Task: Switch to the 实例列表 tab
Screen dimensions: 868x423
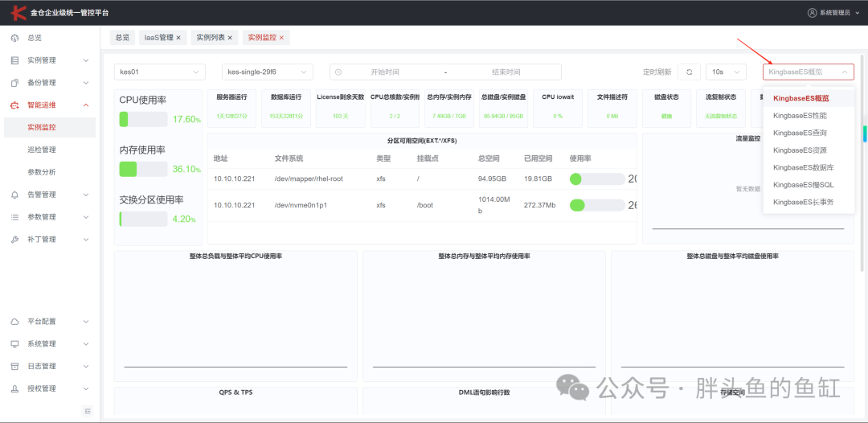Action: (x=215, y=38)
